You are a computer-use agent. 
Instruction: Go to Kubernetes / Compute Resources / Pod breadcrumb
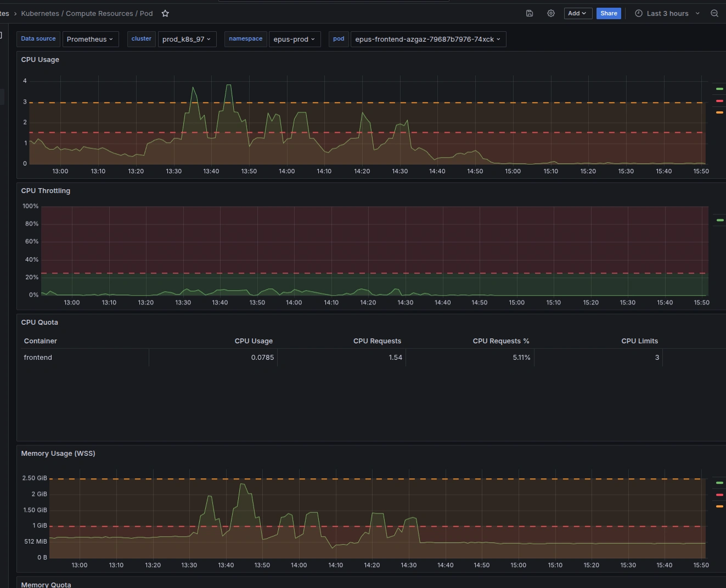coord(87,14)
